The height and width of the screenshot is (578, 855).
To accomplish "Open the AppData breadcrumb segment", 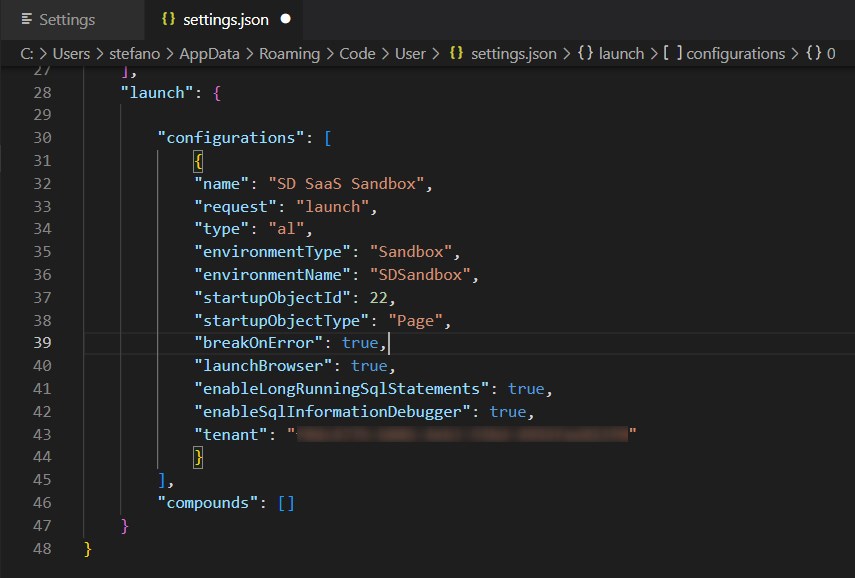I will coord(209,53).
